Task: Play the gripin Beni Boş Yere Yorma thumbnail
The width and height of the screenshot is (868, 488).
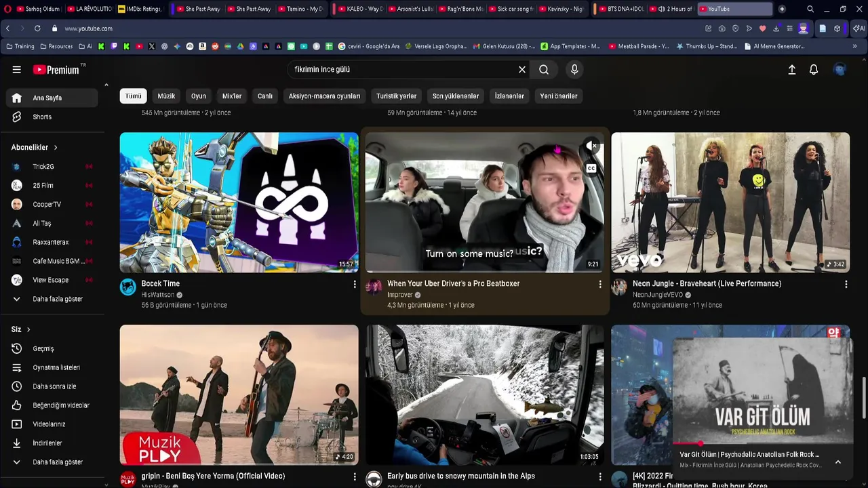Action: 239,395
